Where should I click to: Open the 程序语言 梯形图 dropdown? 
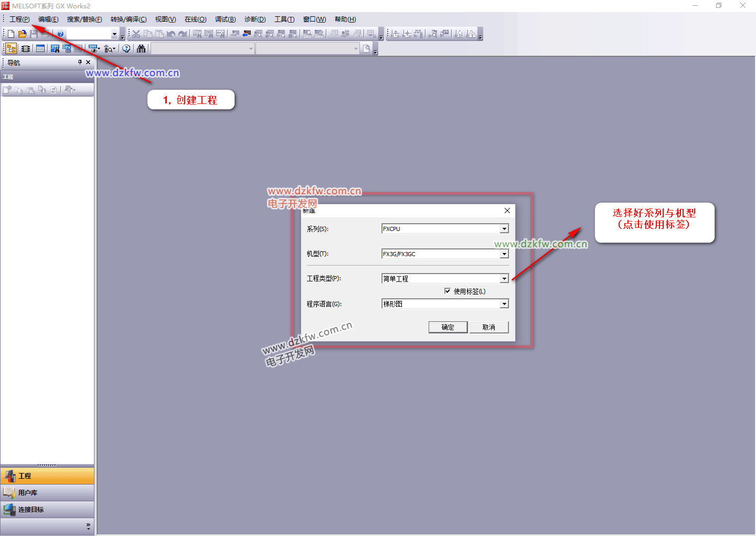tap(504, 304)
